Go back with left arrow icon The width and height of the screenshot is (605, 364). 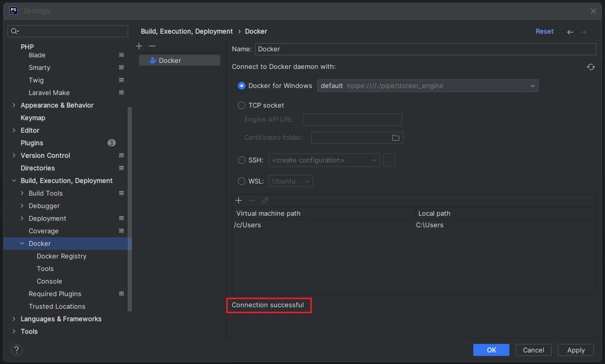[570, 32]
